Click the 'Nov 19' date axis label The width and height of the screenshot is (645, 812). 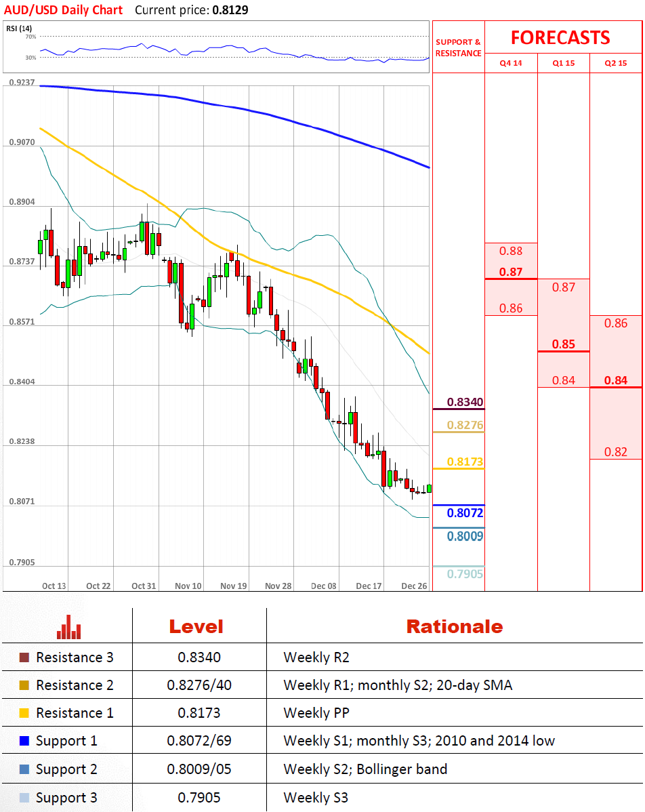pyautogui.click(x=234, y=586)
